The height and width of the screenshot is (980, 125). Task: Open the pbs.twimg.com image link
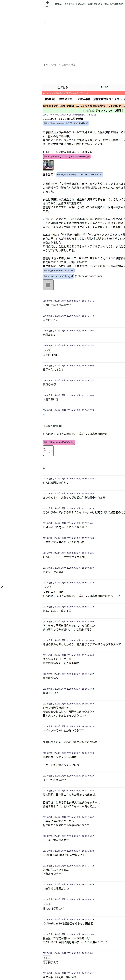pyautogui.click(x=67, y=156)
